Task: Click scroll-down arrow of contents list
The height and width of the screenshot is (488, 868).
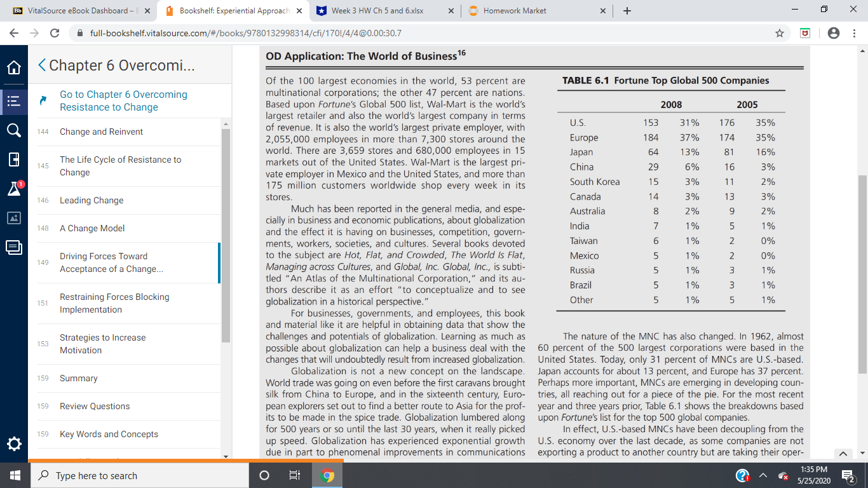Action: click(226, 456)
